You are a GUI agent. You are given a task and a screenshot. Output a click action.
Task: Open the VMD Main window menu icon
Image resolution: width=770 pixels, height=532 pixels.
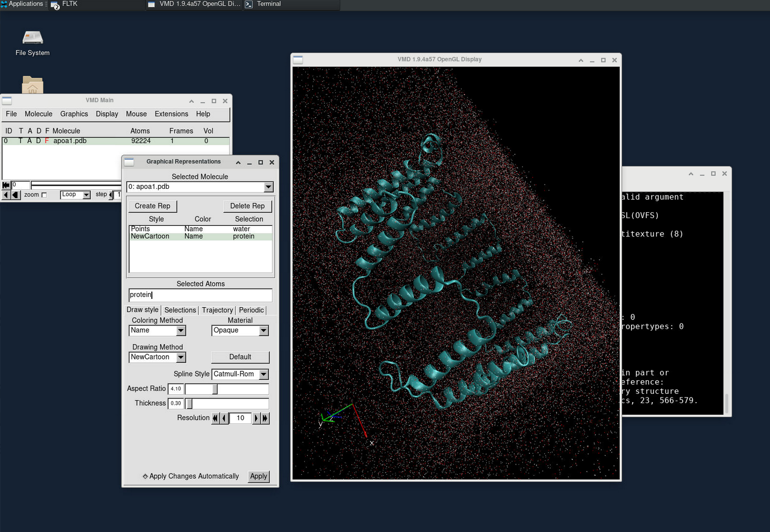point(7,101)
